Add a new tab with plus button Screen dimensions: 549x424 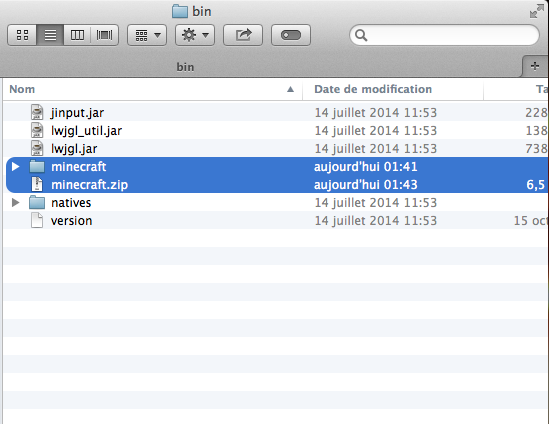pyautogui.click(x=535, y=66)
